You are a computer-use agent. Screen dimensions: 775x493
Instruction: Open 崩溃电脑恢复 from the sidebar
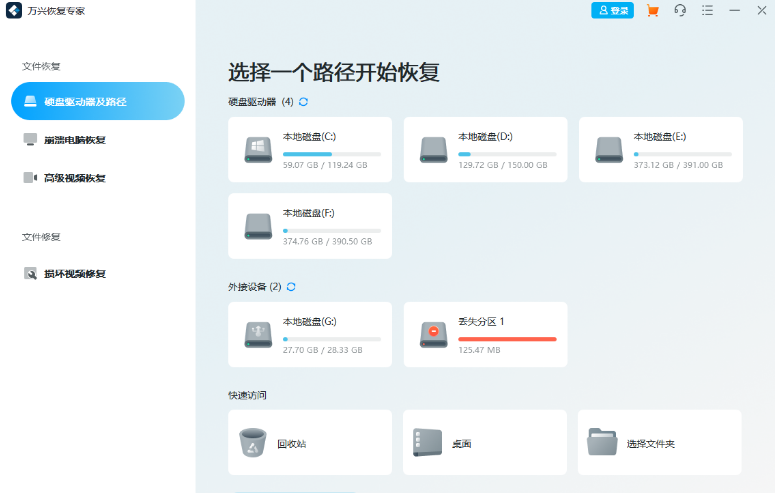[x=74, y=140]
